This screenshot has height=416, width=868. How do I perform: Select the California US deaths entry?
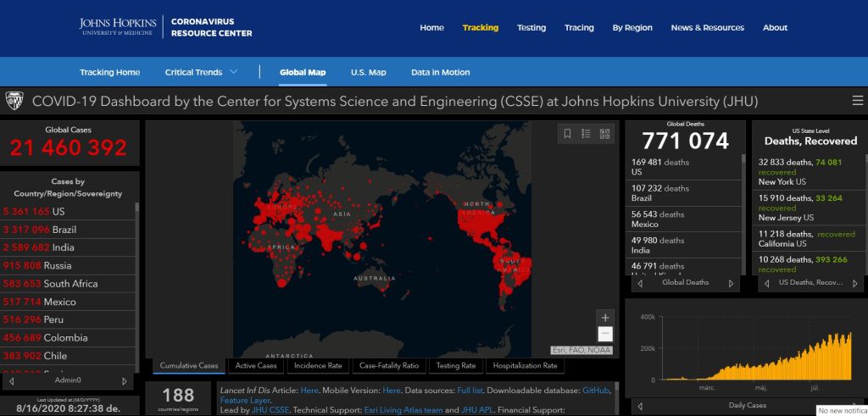point(808,238)
